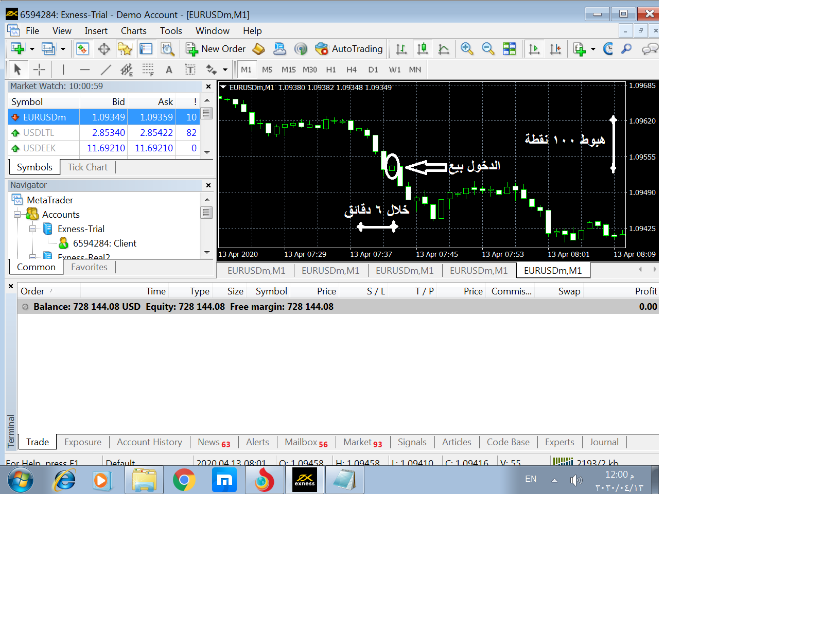Open indicators list icon

coord(580,49)
